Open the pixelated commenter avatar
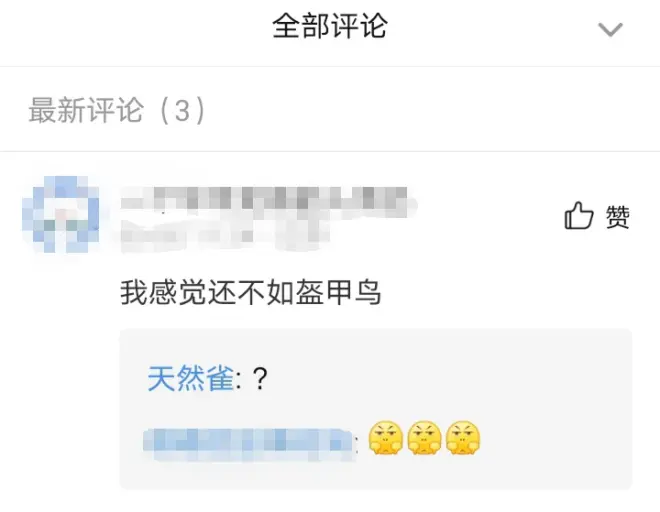This screenshot has width=660, height=512. point(61,215)
